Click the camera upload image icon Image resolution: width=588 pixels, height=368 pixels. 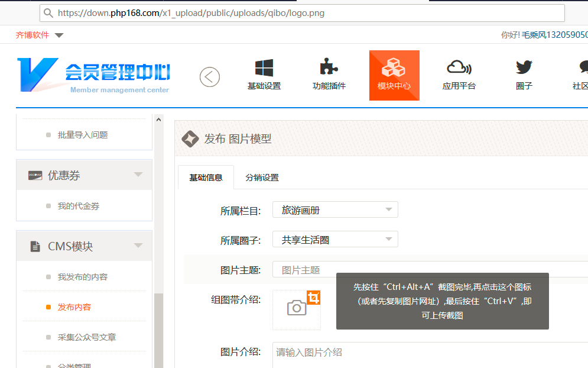(x=296, y=308)
